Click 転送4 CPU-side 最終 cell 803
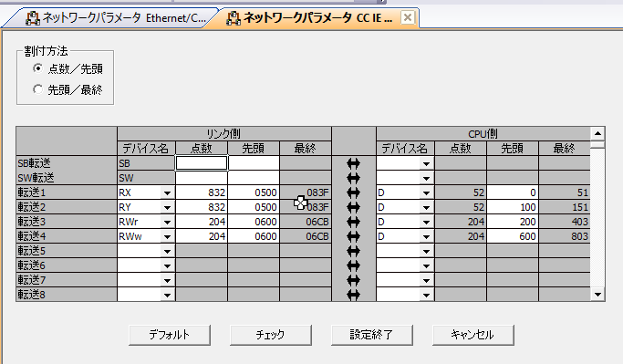This screenshot has height=364, width=623. pyautogui.click(x=565, y=236)
